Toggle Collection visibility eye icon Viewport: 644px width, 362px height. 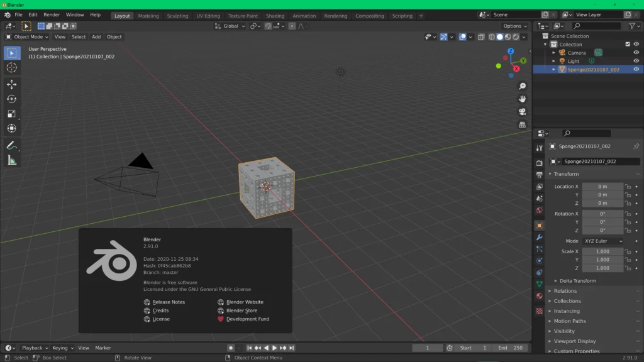[636, 45]
